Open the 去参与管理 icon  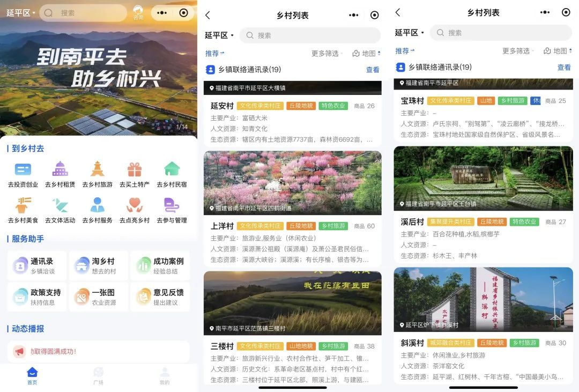[x=172, y=206]
